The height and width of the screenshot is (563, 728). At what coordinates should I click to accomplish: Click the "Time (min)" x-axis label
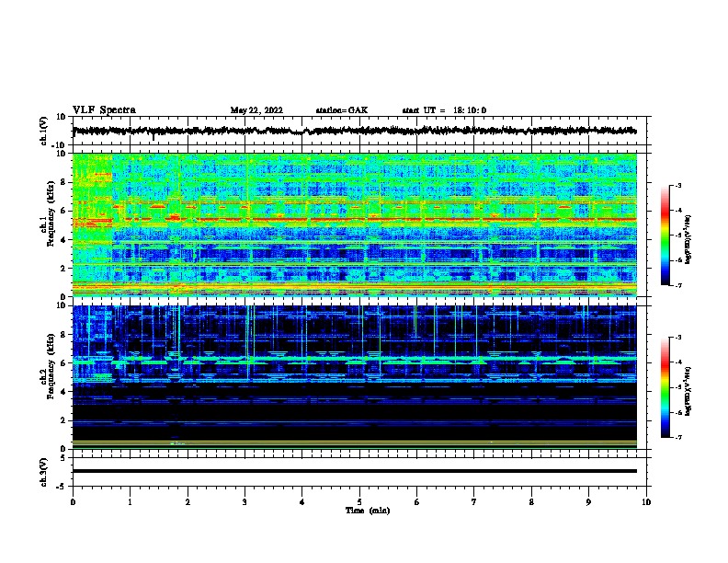tap(368, 511)
